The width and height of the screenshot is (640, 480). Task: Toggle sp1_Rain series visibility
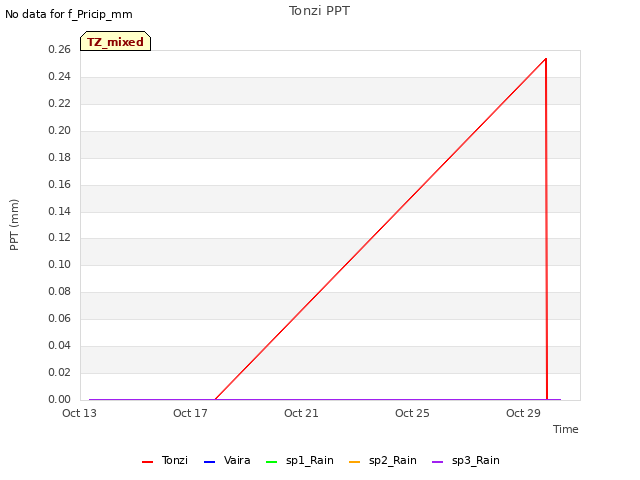300,460
